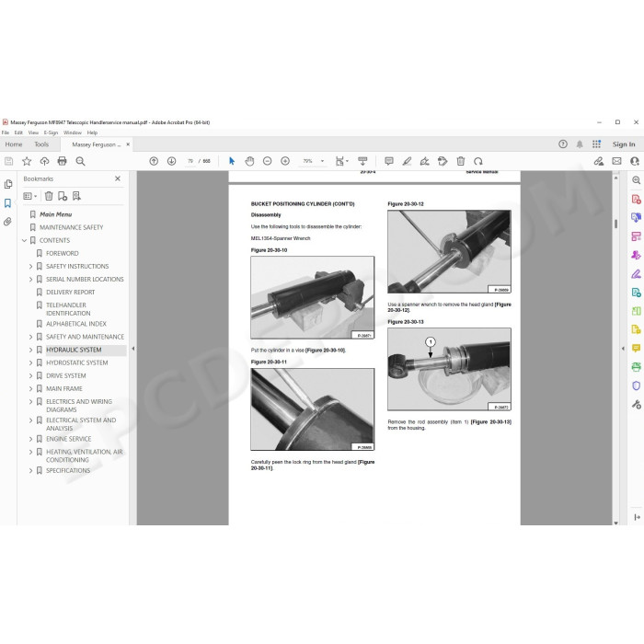Image resolution: width=644 pixels, height=644 pixels.
Task: Open the Protect shield tool
Action: [637, 385]
